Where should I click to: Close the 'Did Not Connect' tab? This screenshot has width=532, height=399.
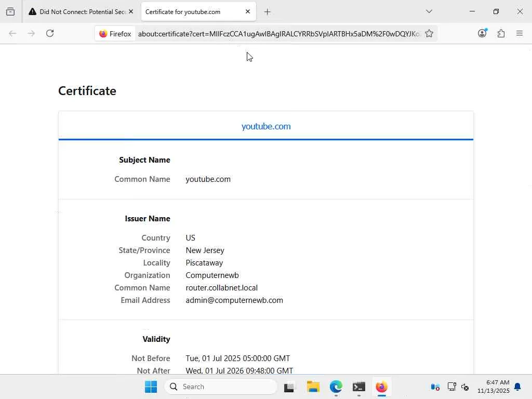coord(131,11)
